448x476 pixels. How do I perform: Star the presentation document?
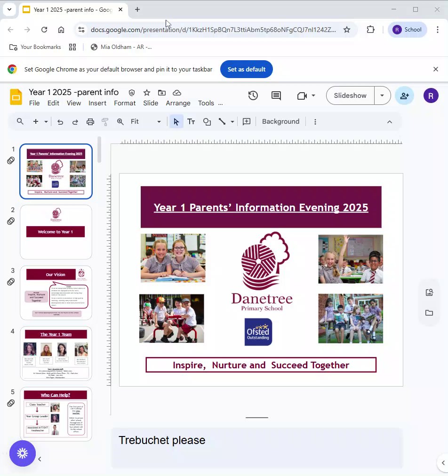click(x=147, y=93)
